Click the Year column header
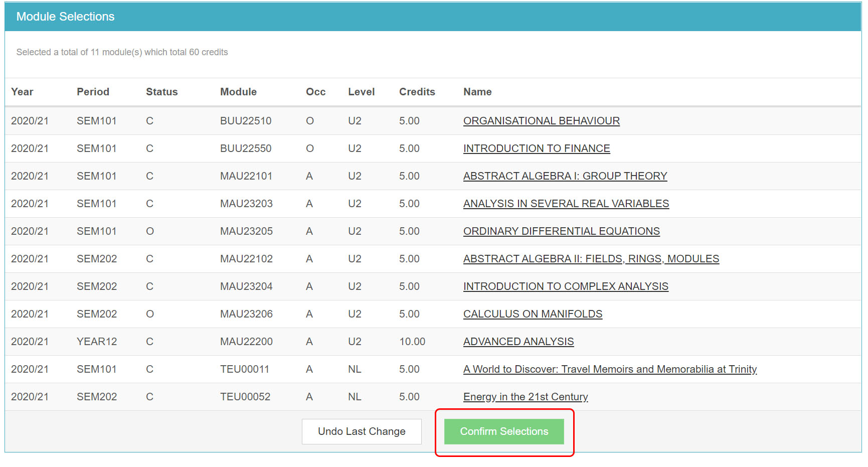868x467 pixels. (x=22, y=92)
